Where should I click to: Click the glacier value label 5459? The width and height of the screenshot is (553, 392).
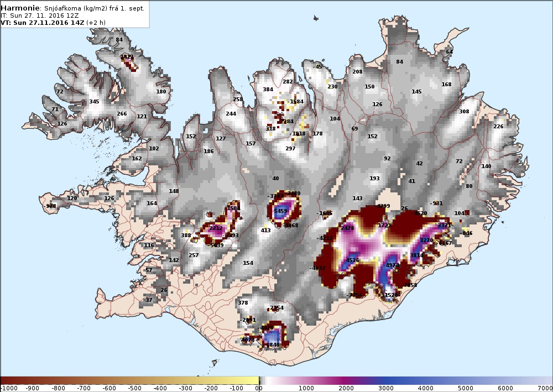click(x=281, y=211)
